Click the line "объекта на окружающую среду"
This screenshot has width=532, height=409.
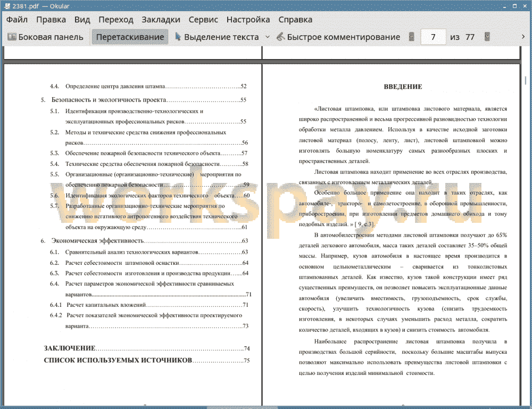click(106, 227)
